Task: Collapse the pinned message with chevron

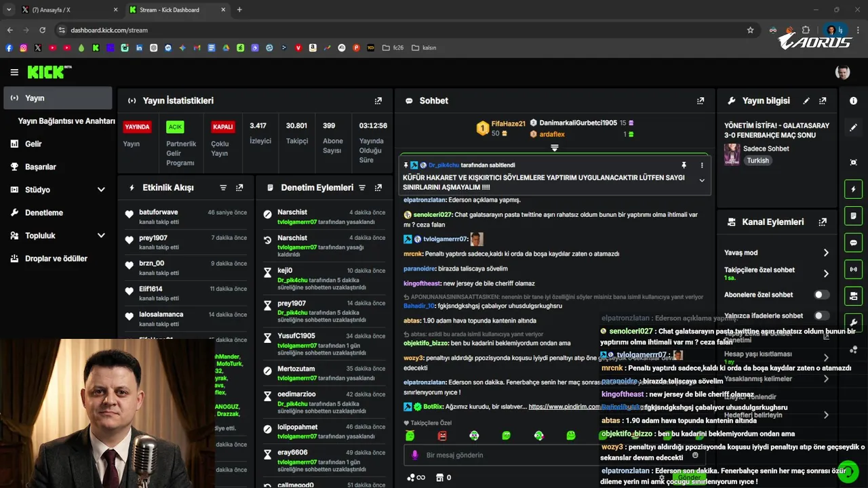Action: pyautogui.click(x=702, y=180)
